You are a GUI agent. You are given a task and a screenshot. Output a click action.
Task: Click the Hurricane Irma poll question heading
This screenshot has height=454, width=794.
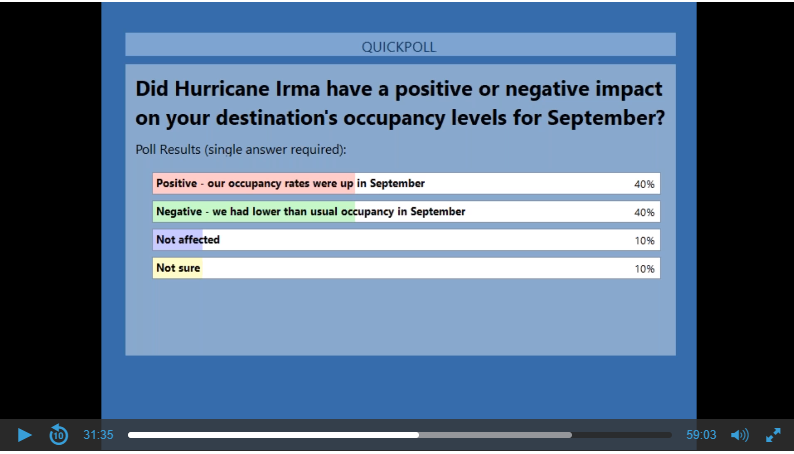[399, 102]
